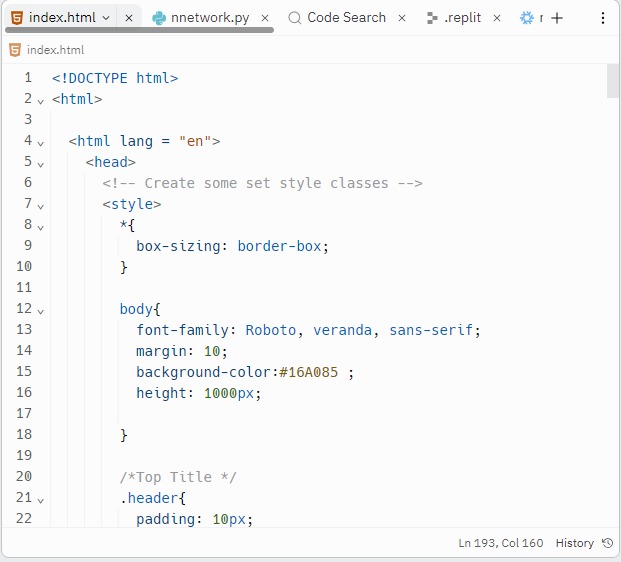Click the .header selector on line 21
Screen dimensions: 621x562
click(x=149, y=498)
